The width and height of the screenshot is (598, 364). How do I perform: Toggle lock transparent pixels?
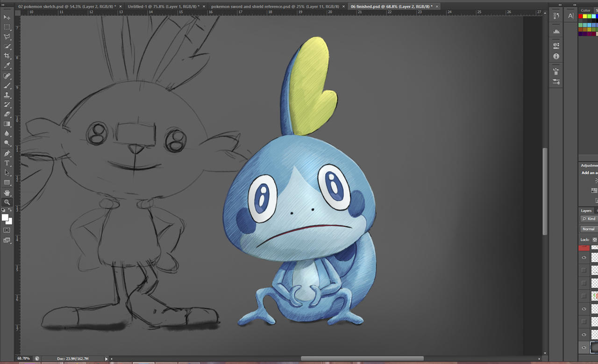[595, 239]
